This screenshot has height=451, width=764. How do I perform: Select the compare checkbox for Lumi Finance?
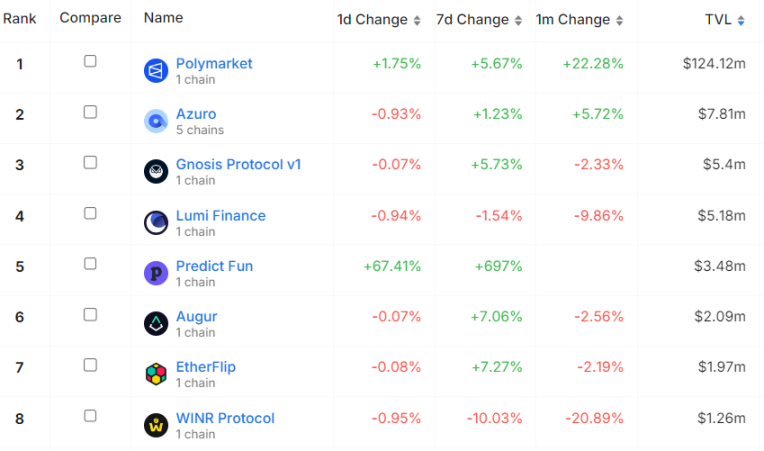tap(90, 213)
